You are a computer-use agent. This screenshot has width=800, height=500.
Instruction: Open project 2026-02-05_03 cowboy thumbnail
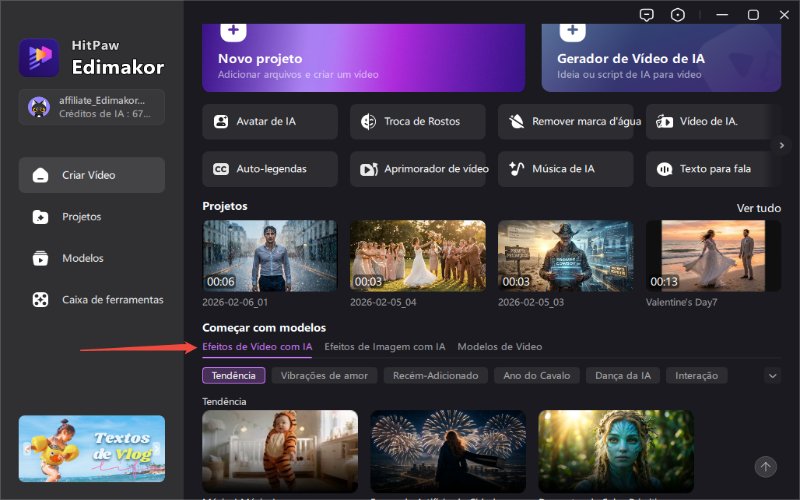(x=565, y=256)
